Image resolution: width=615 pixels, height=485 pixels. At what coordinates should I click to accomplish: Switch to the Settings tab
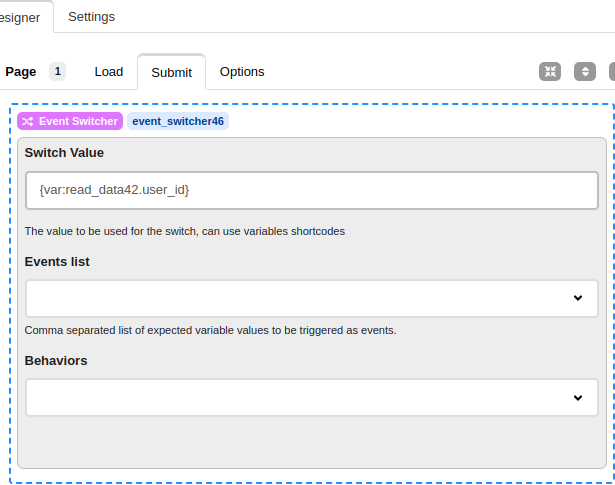click(91, 17)
